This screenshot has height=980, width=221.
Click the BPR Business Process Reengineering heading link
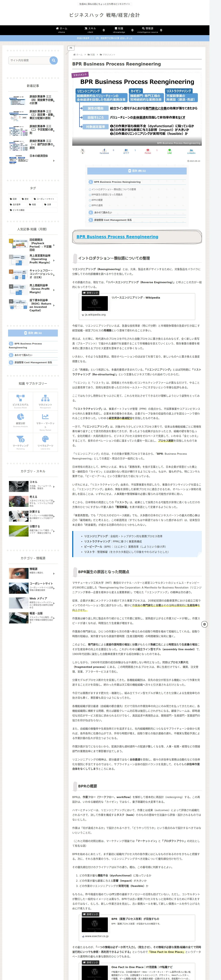click(117, 237)
